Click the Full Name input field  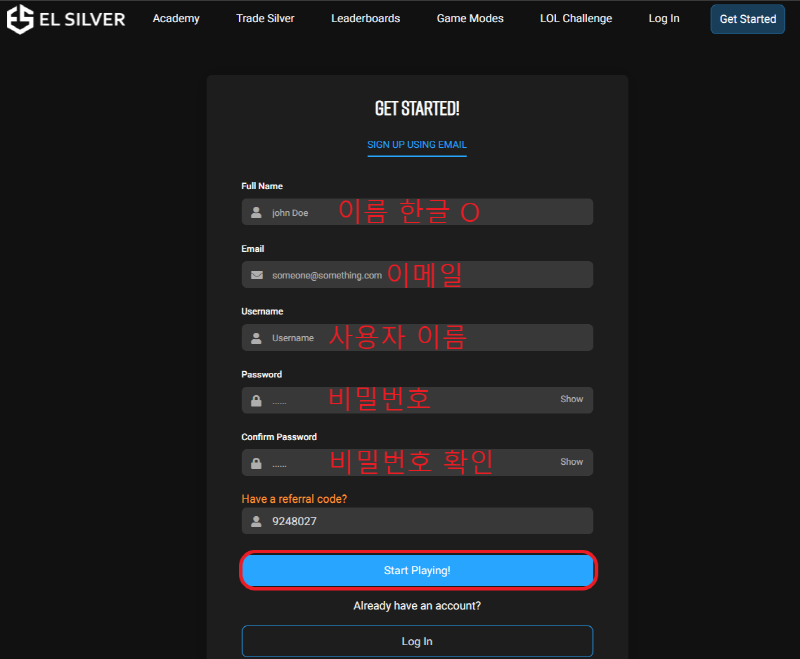pos(417,212)
